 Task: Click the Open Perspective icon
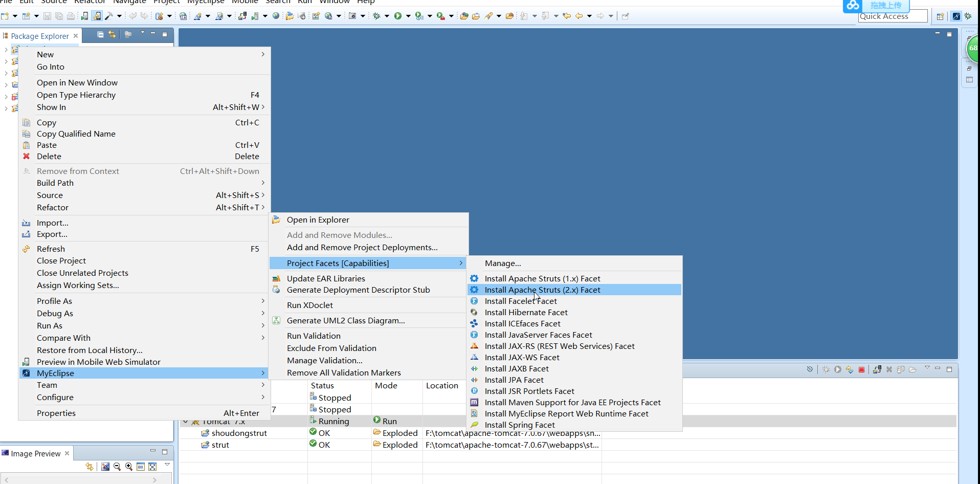tap(940, 16)
